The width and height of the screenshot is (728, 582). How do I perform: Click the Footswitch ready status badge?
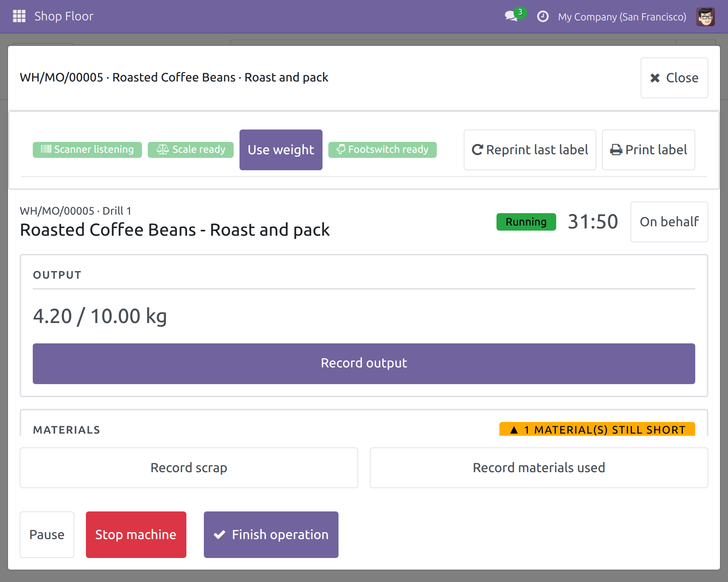382,150
